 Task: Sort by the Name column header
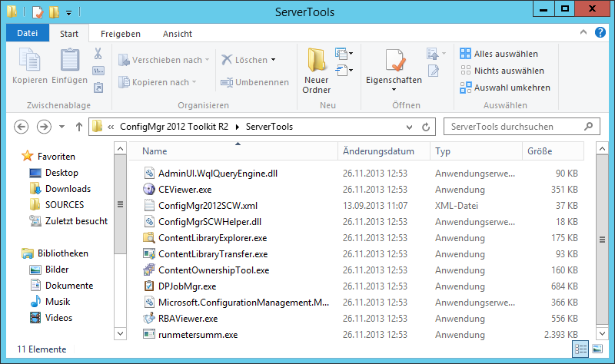234,151
